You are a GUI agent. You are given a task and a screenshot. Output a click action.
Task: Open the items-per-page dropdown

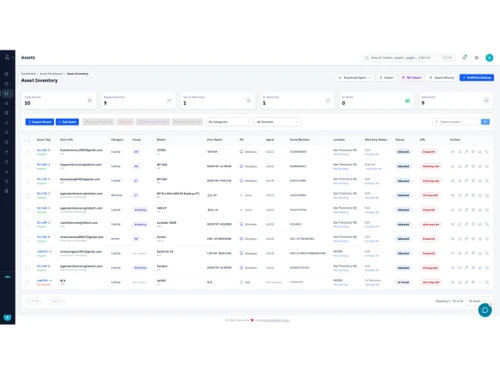[477, 301]
